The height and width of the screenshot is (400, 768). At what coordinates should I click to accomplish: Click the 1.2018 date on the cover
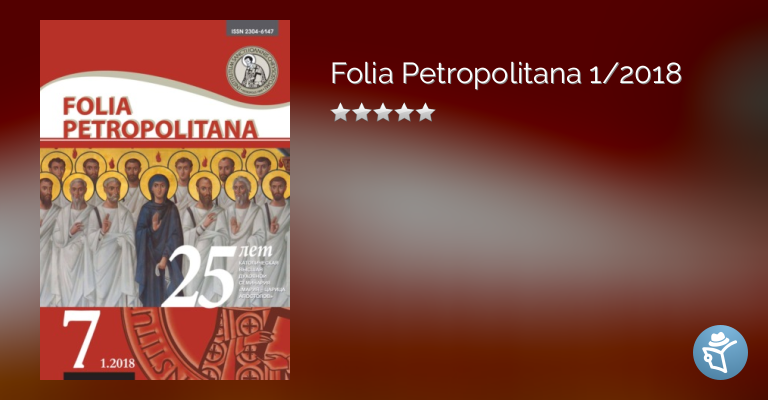click(x=118, y=363)
